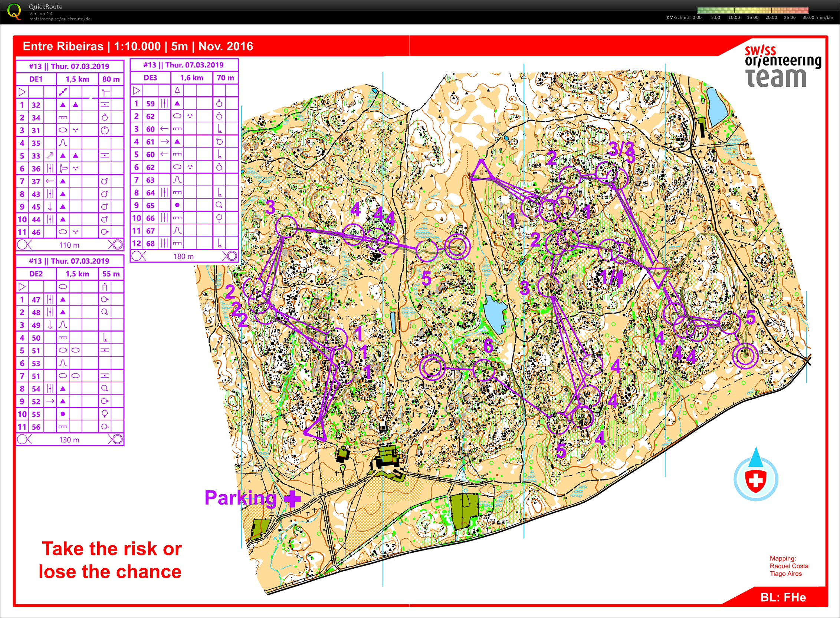Viewport: 840px width, 618px height.
Task: Click the double-circle finish southeast of control 5
Action: point(745,356)
